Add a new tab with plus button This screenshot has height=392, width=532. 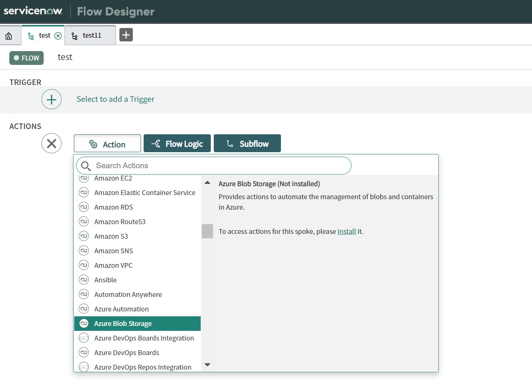point(126,35)
